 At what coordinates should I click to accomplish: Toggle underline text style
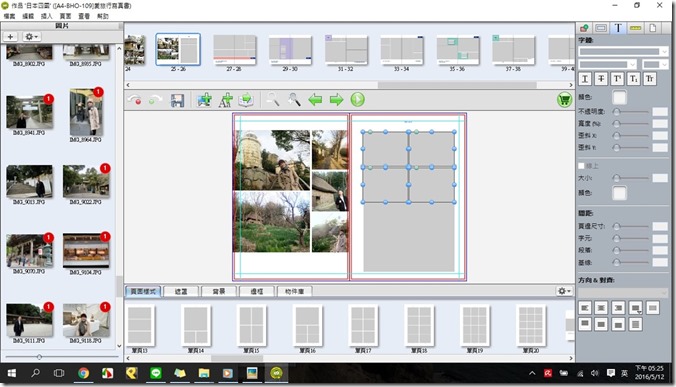point(585,79)
